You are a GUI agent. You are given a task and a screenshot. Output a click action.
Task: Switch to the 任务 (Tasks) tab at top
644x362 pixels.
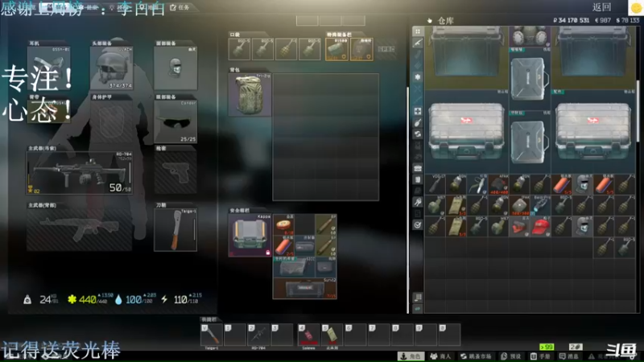(x=180, y=7)
